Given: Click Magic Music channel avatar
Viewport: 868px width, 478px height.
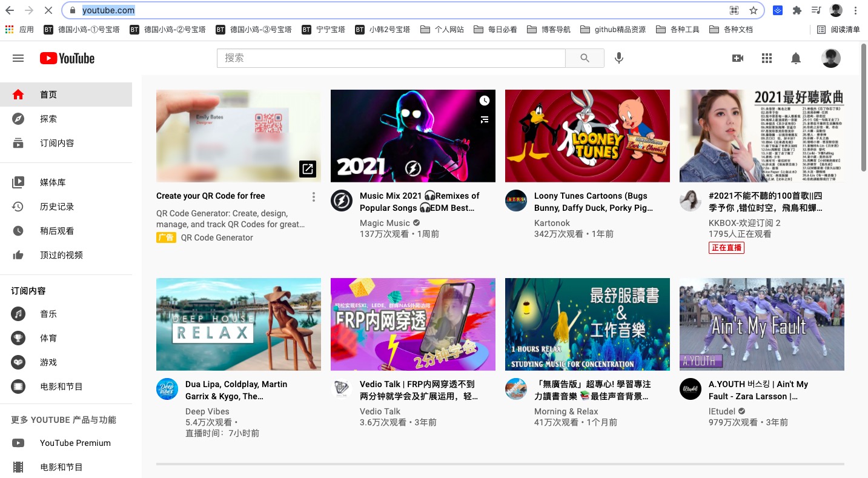Looking at the screenshot, I should [x=342, y=201].
